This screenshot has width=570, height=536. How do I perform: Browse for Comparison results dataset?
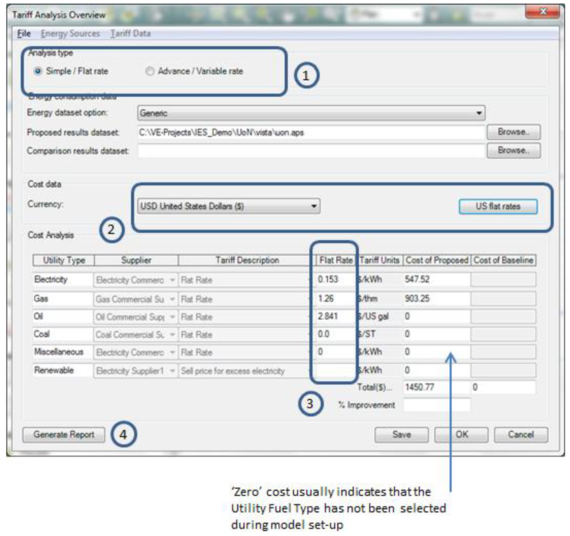(x=514, y=151)
